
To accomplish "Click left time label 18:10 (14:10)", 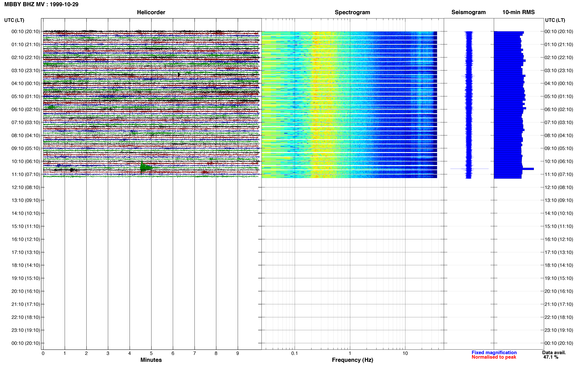I will click(x=26, y=265).
